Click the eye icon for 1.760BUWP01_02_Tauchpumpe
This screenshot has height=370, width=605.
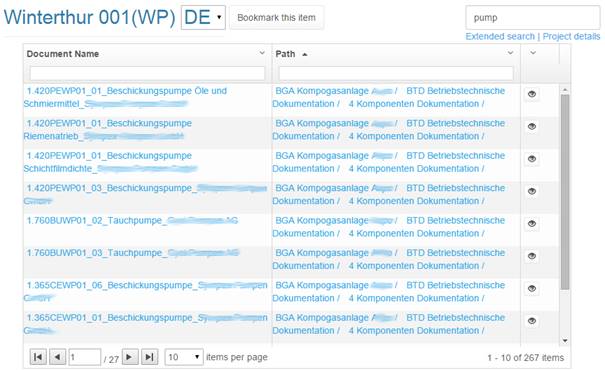532,224
